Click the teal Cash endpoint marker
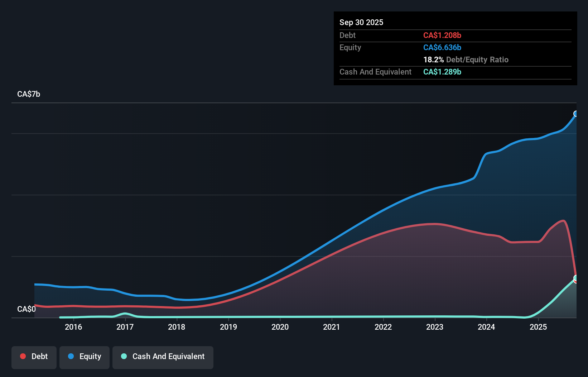Screen dimensions: 588x377 click(x=576, y=278)
